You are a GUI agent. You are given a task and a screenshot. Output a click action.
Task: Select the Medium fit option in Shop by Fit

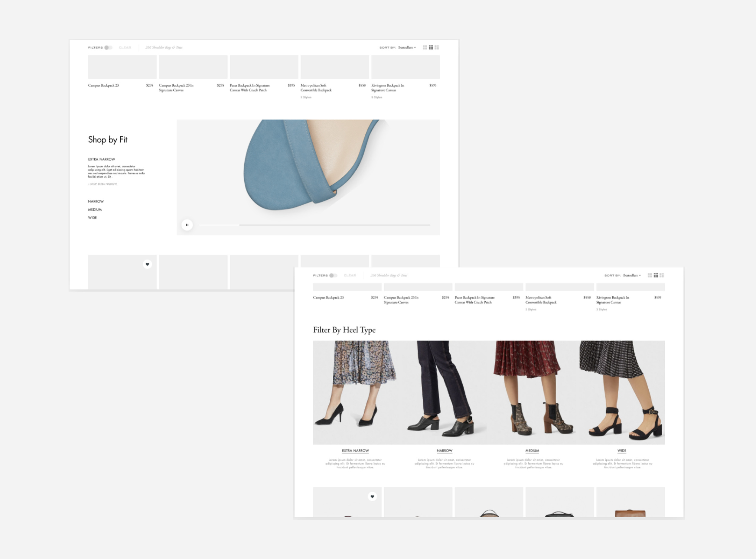[95, 210]
